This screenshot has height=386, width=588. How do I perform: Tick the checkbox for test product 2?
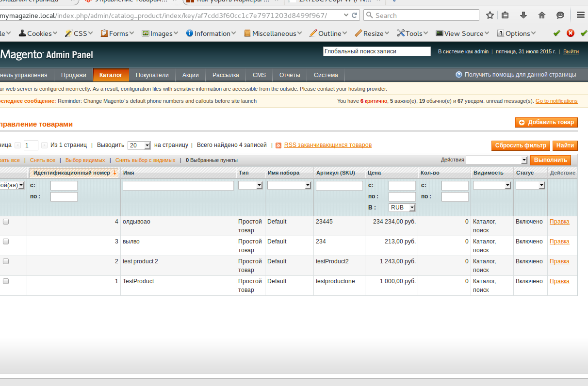pyautogui.click(x=6, y=261)
